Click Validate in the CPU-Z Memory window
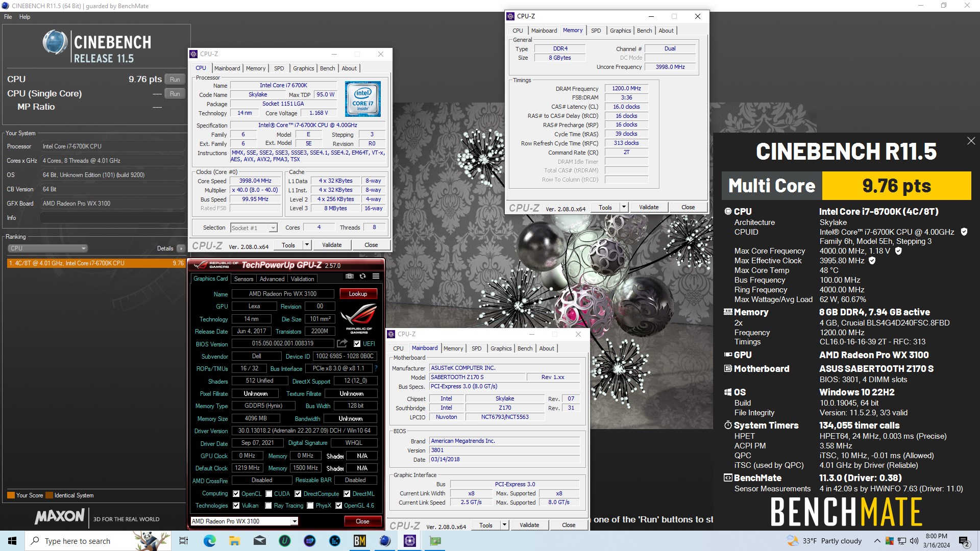980x551 pixels. point(649,207)
